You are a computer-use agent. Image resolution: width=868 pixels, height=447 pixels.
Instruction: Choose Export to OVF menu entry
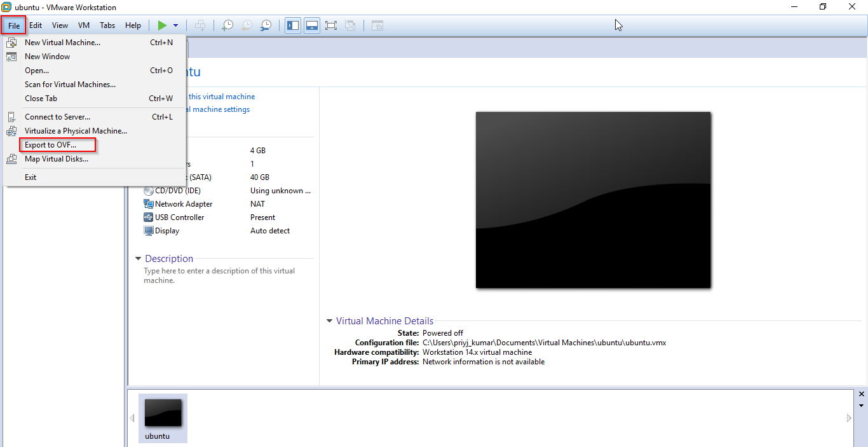pyautogui.click(x=94, y=145)
